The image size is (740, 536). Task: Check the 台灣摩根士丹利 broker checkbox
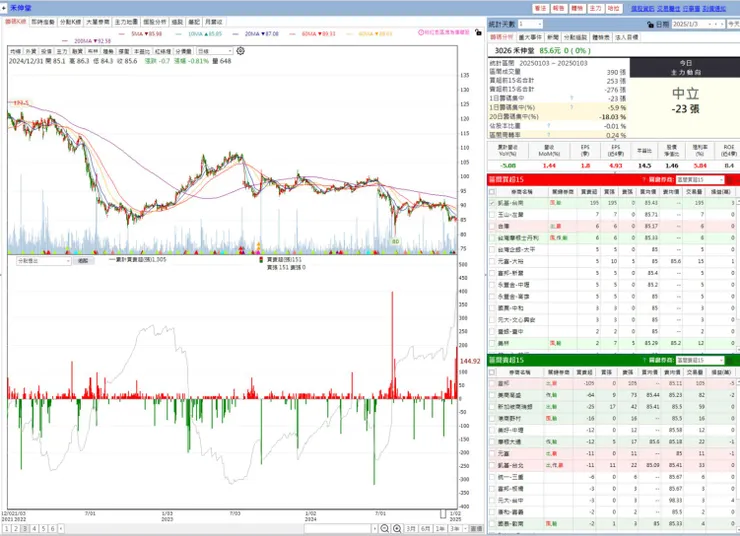[492, 238]
